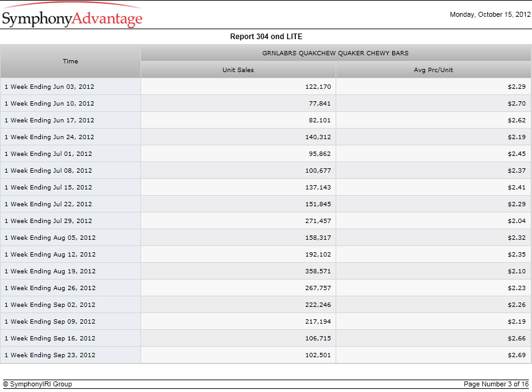Click the $2.69 average price value
This screenshot has height=392, width=532.
point(516,355)
